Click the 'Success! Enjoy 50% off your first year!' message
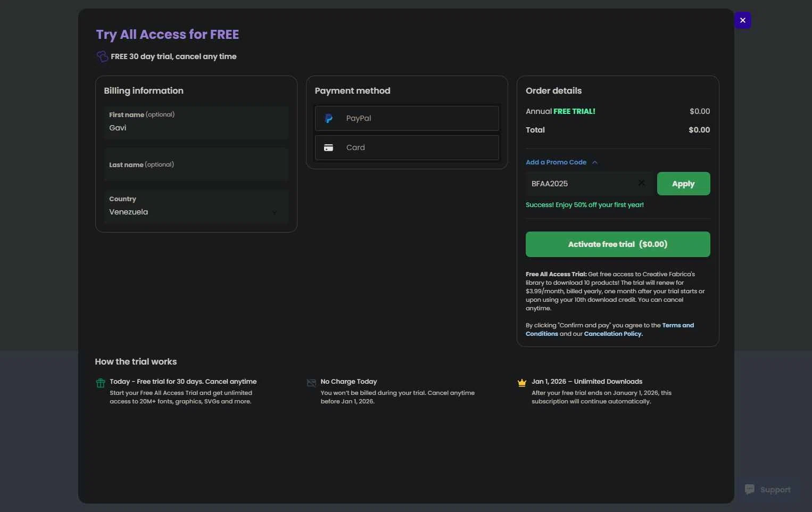812x512 pixels. pyautogui.click(x=585, y=205)
